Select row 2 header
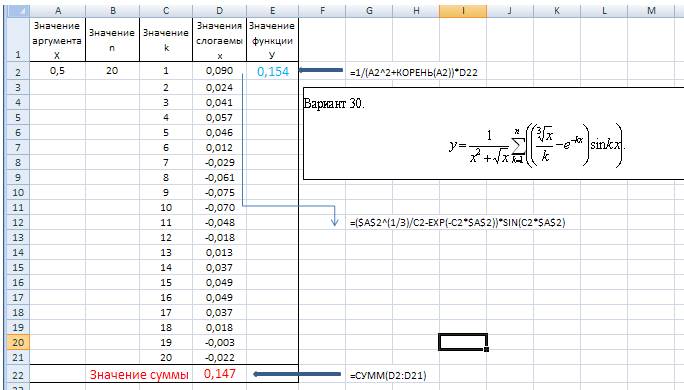The width and height of the screenshot is (684, 390). pos(17,71)
